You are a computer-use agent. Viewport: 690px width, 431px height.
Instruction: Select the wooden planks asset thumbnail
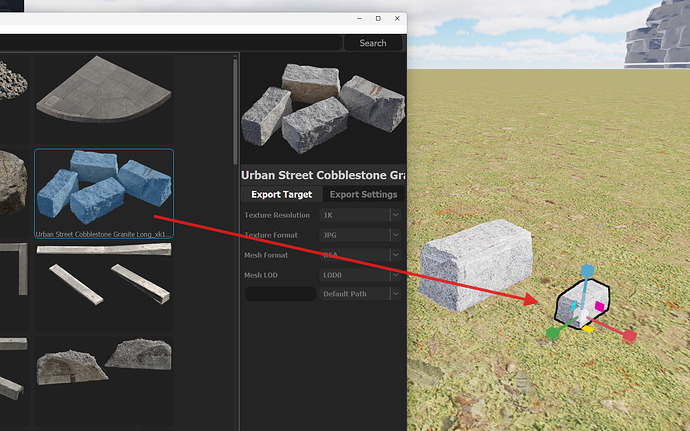tap(104, 285)
